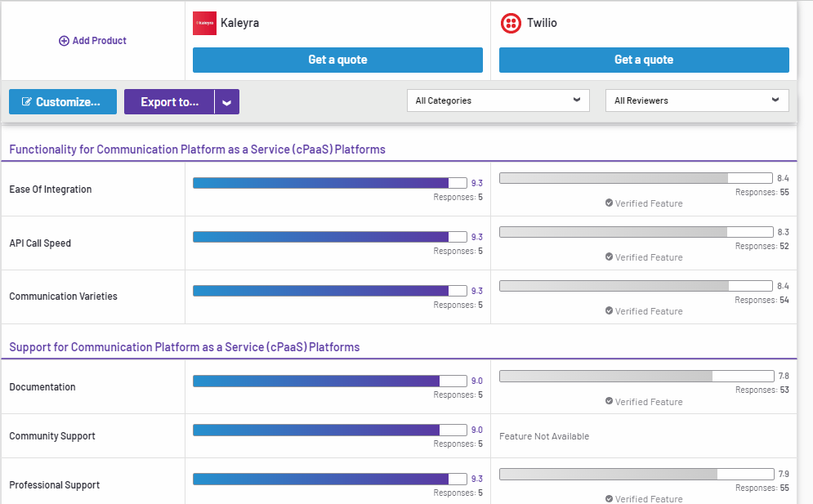This screenshot has height=504, width=813.
Task: Click Kaleyra's 9.3 Professional Support score
Action: point(476,479)
